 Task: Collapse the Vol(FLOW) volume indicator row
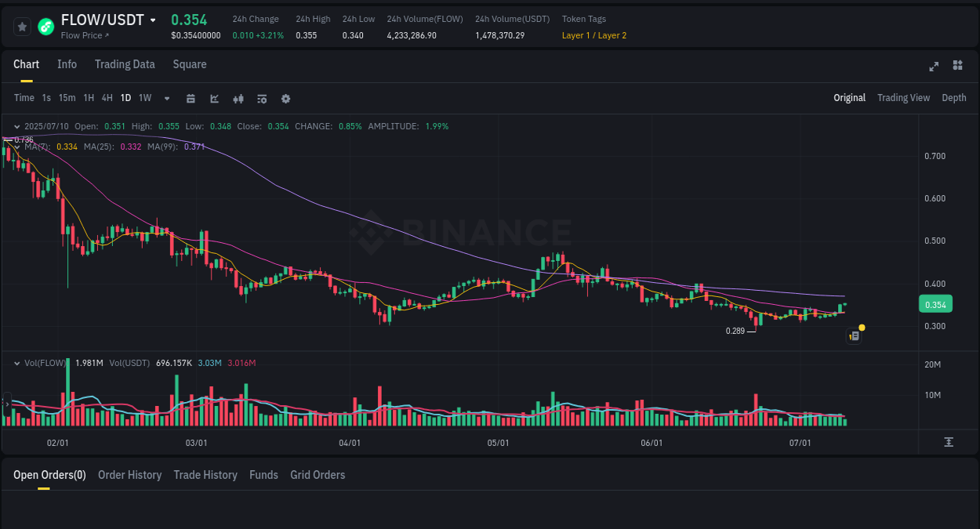click(17, 363)
